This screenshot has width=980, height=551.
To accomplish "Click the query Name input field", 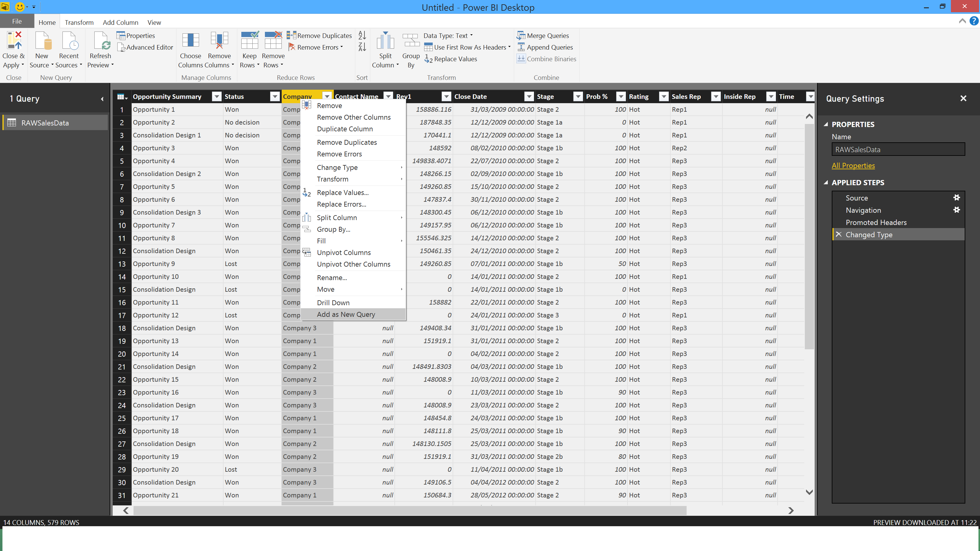I will tap(898, 149).
